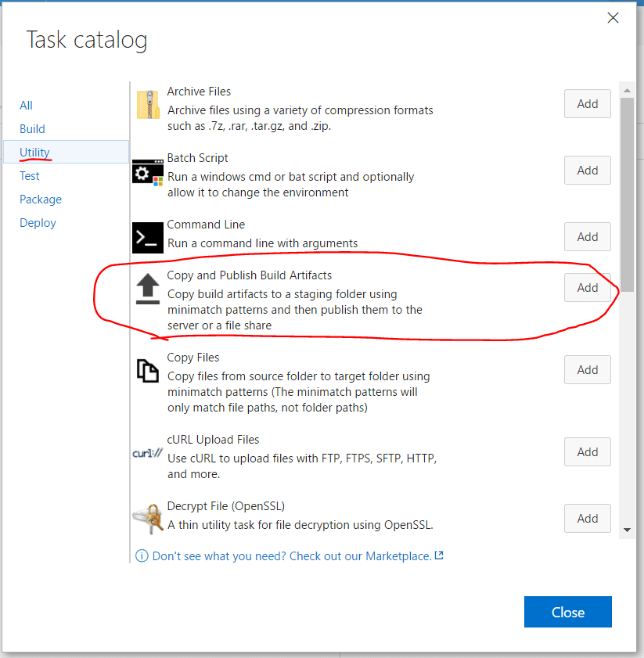Image resolution: width=644 pixels, height=658 pixels.
Task: Add the Batch Script task
Action: (x=588, y=171)
